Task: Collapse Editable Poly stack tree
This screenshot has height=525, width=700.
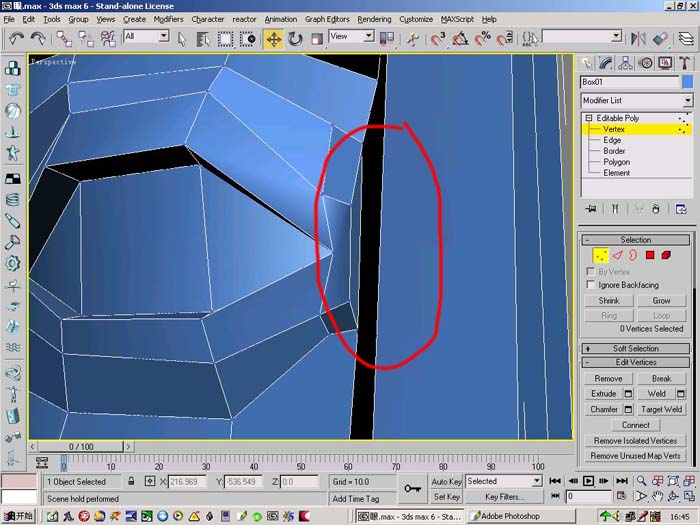Action: (589, 118)
